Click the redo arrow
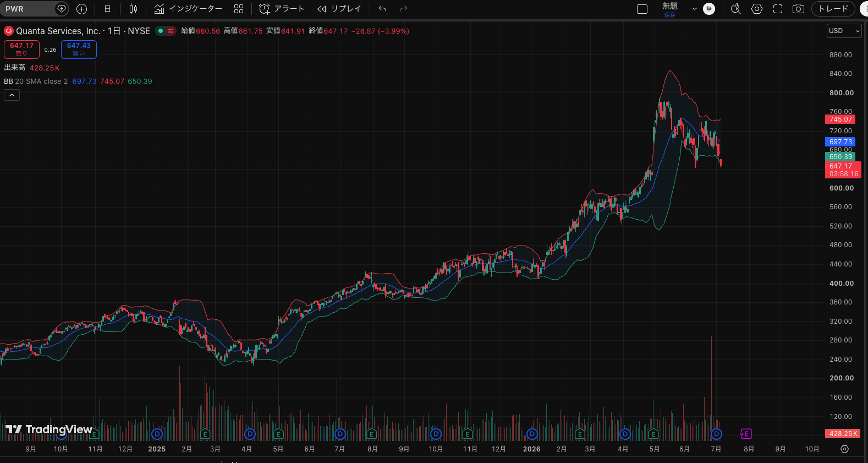Viewport: 868px width, 463px height. [403, 9]
